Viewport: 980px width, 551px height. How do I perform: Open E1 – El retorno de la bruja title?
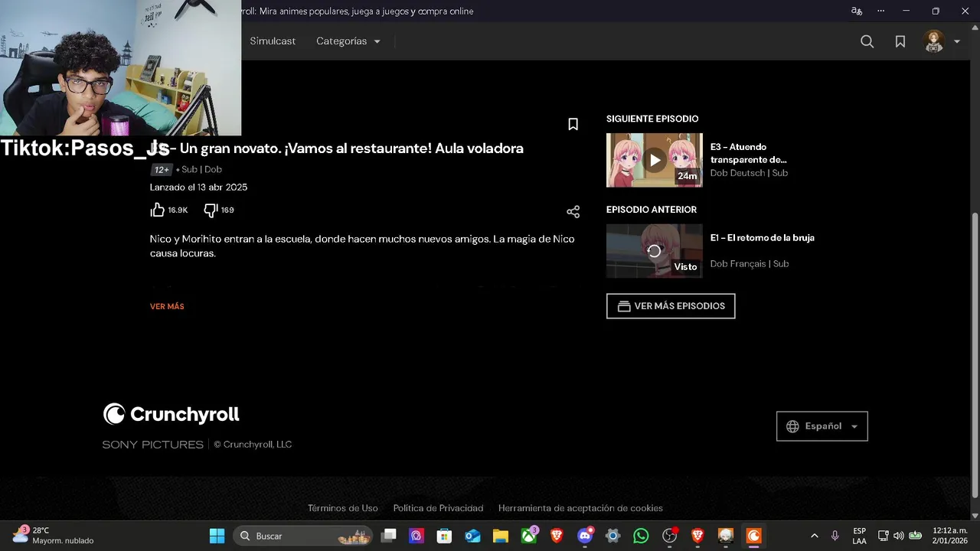tap(762, 238)
